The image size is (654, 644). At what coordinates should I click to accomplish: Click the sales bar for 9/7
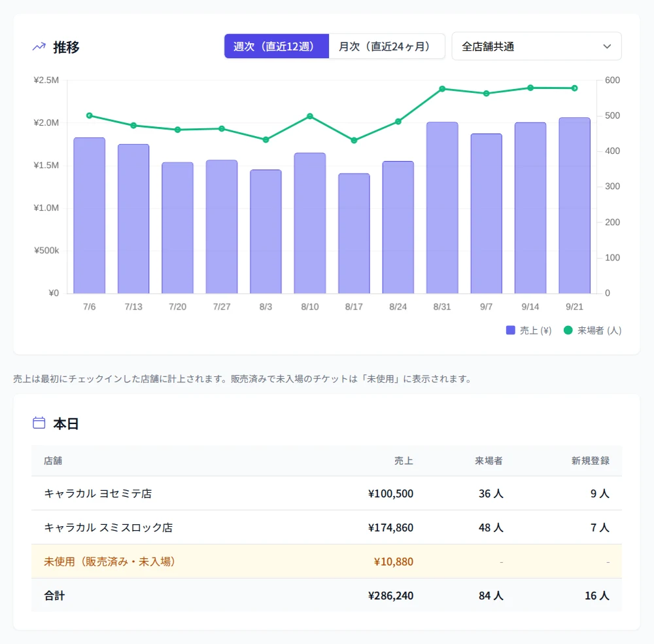(487, 214)
